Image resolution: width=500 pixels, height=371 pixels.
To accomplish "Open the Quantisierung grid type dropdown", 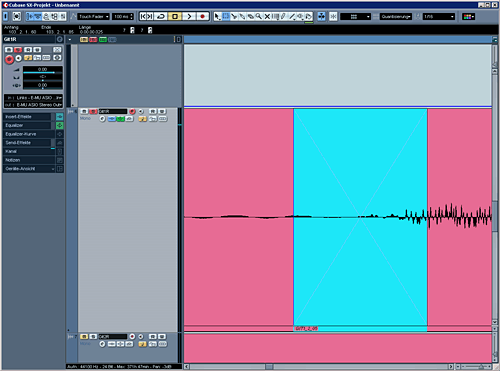I will click(x=396, y=16).
